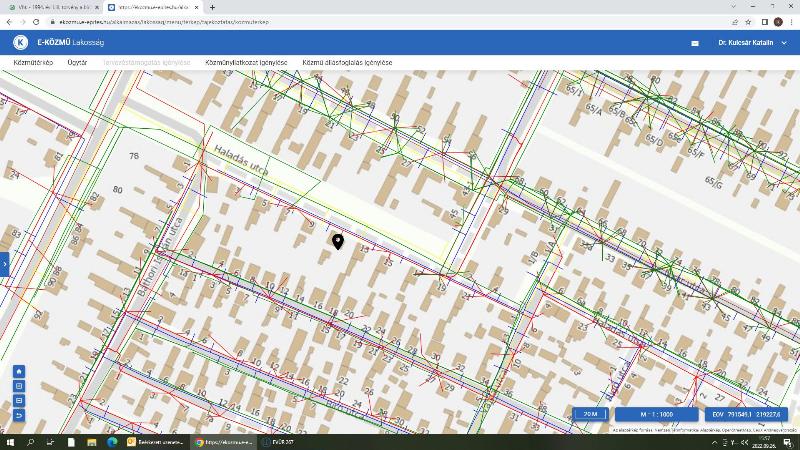The image size is (800, 450).
Task: Click the browser address bar URL
Action: pyautogui.click(x=164, y=22)
